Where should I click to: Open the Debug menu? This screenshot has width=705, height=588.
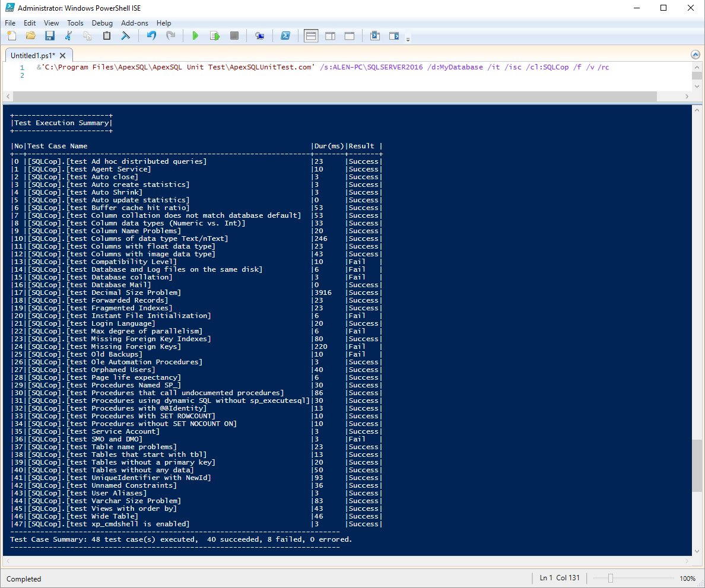(x=102, y=23)
